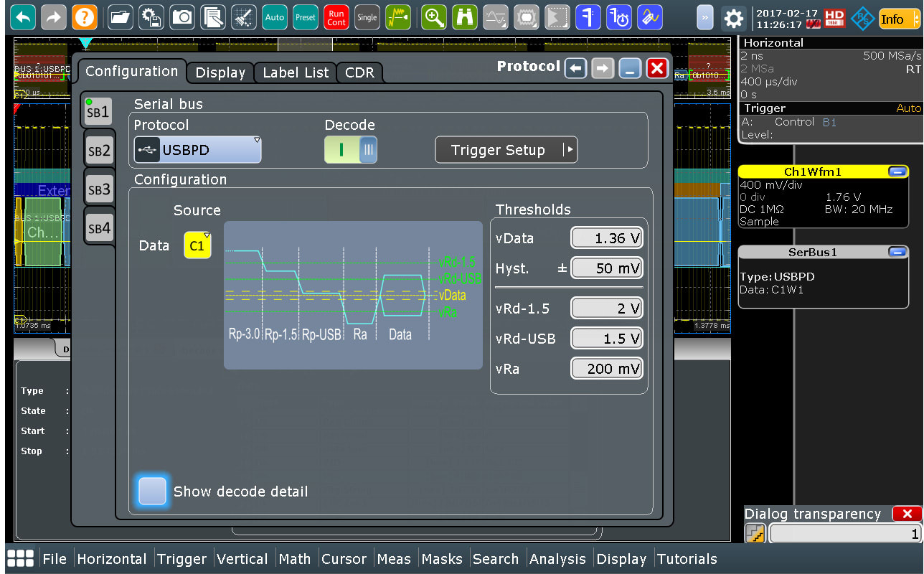924x574 pixels.
Task: Switch to the CDR tab
Action: [x=359, y=72]
